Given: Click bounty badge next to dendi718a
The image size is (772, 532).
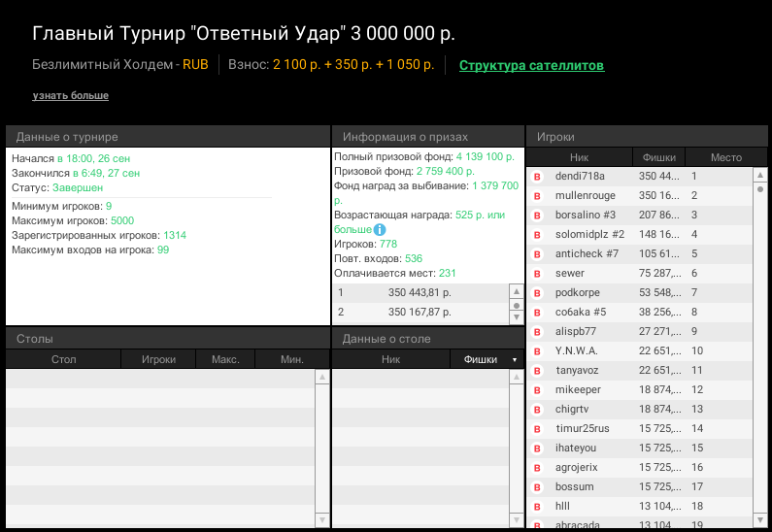Looking at the screenshot, I should [x=537, y=177].
